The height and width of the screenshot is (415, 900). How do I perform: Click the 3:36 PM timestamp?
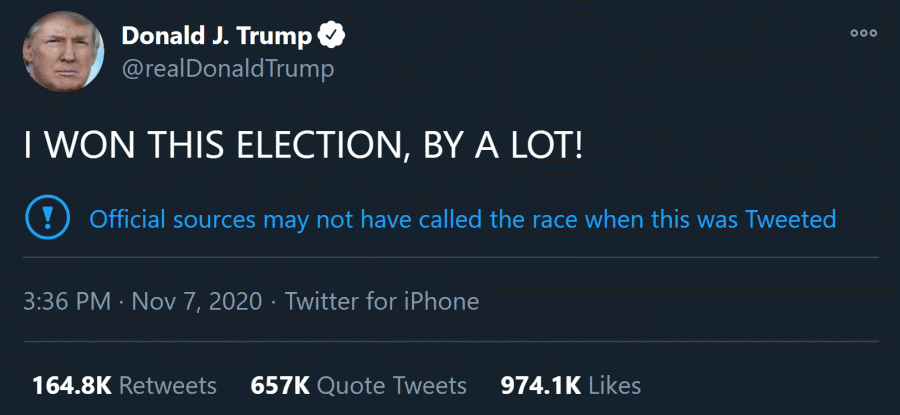(66, 301)
